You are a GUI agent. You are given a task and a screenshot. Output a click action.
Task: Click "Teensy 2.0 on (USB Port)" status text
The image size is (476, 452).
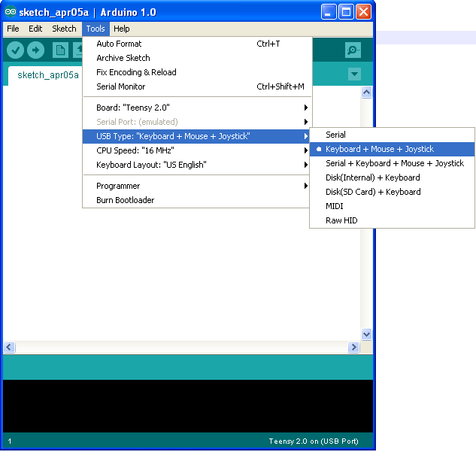point(314,441)
